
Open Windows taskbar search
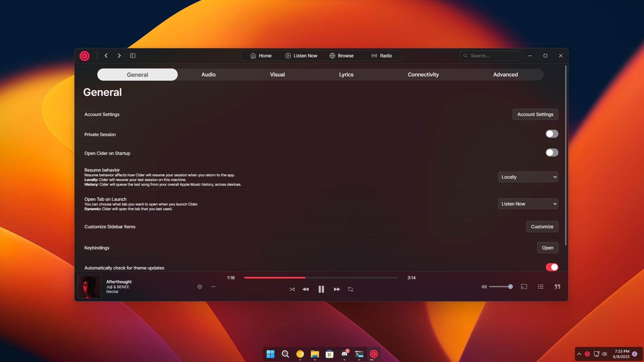click(285, 354)
